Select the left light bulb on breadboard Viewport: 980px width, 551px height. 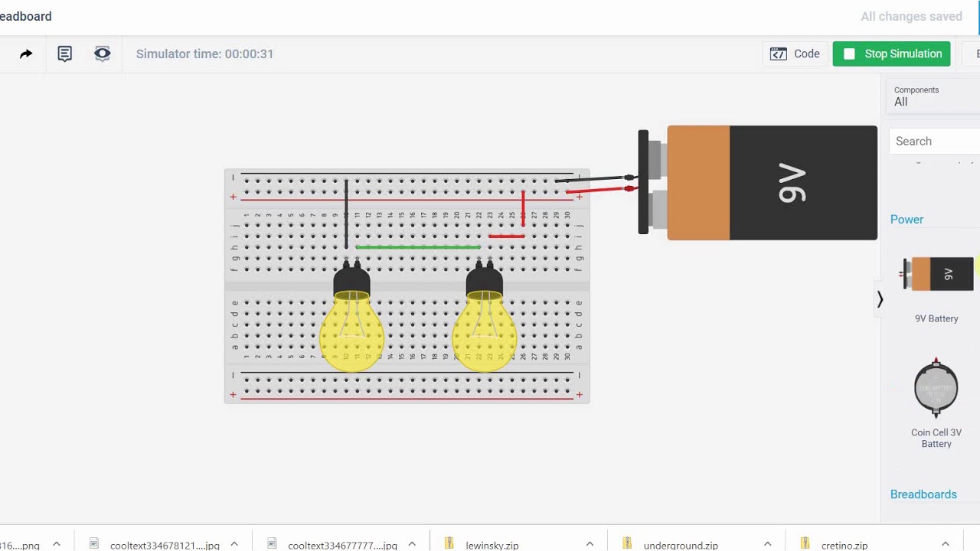click(x=352, y=318)
